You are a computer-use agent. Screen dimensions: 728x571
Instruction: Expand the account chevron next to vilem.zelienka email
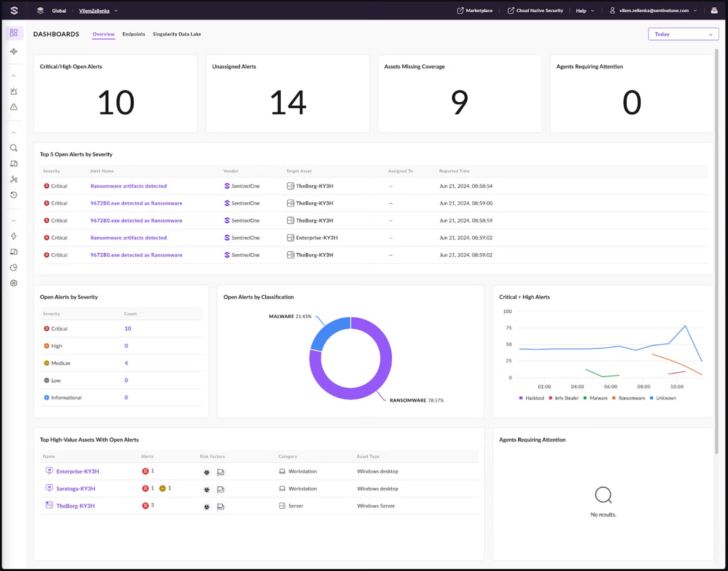click(696, 10)
